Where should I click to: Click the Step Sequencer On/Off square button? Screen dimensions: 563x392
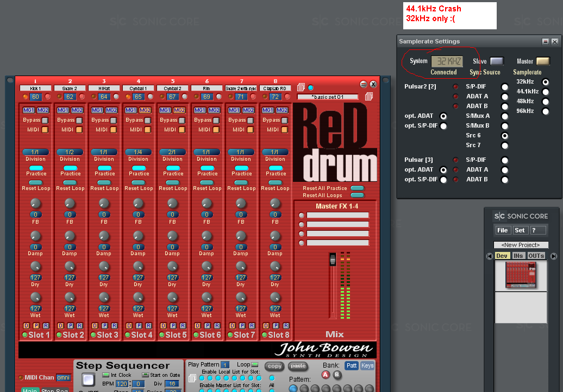click(x=88, y=380)
